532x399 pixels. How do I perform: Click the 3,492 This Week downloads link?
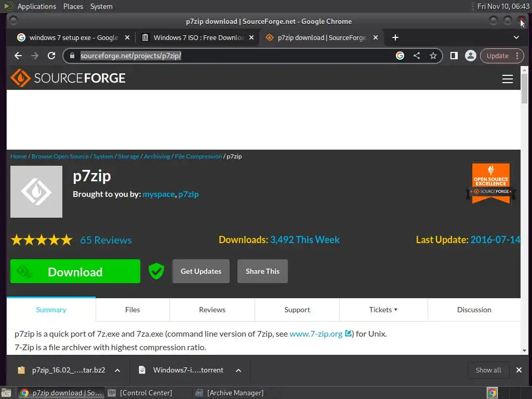click(x=304, y=240)
